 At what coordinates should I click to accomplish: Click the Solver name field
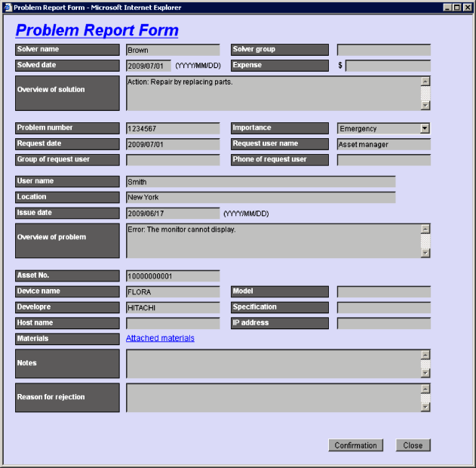(x=173, y=50)
